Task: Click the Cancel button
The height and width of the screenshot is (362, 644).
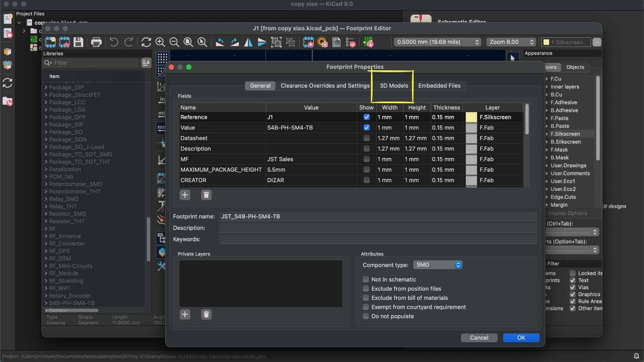Action: 479,338
